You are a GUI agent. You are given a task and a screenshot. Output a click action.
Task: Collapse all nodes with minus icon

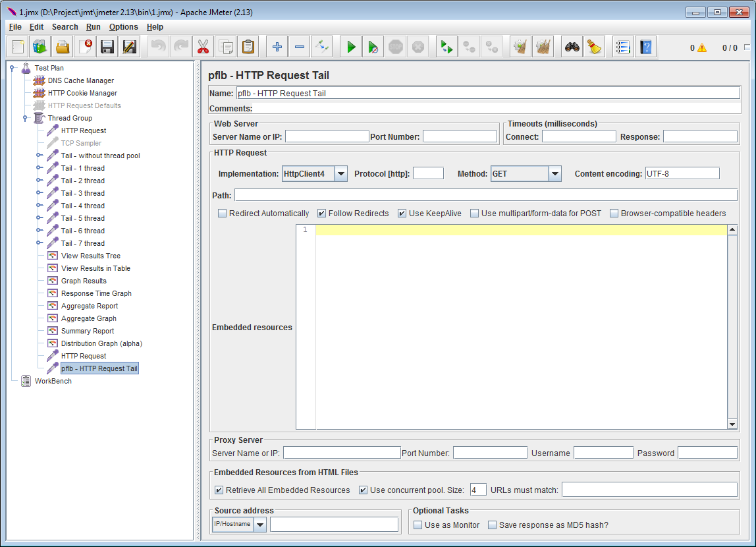tap(300, 47)
